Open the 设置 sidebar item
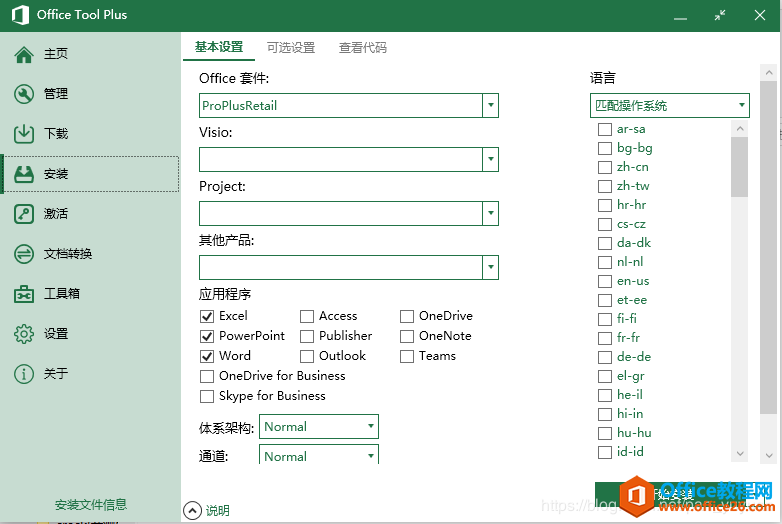Image resolution: width=782 pixels, height=524 pixels. tap(91, 334)
